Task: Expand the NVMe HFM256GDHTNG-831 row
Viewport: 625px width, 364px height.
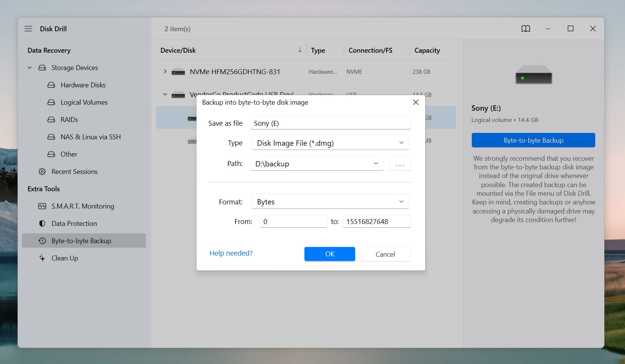Action: (x=165, y=72)
